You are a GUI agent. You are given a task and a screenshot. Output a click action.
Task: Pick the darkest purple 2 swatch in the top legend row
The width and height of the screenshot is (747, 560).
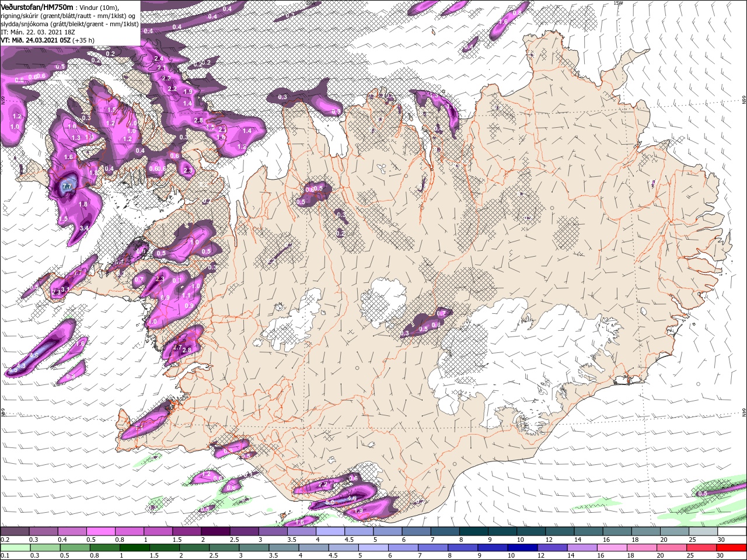click(x=215, y=531)
